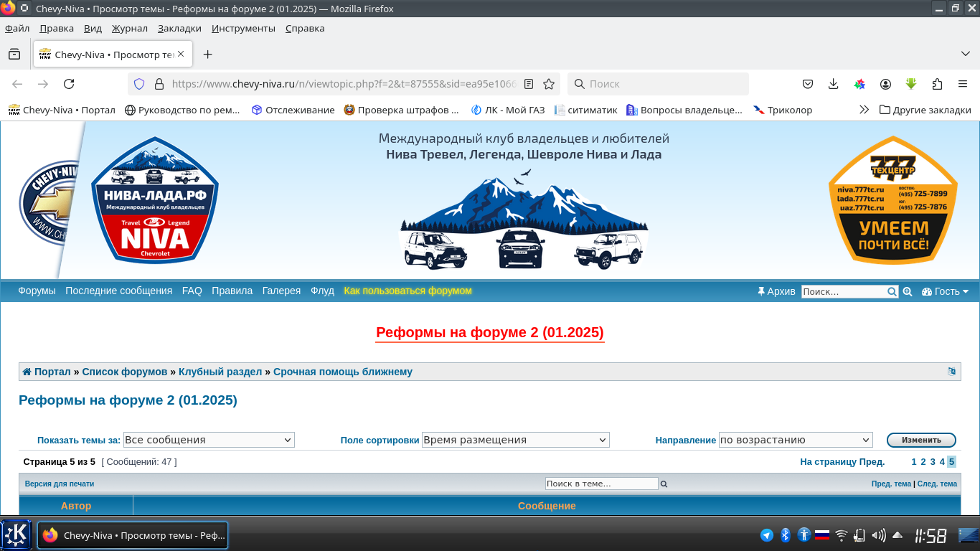Open the Время размещения sort dropdown

coord(515,440)
